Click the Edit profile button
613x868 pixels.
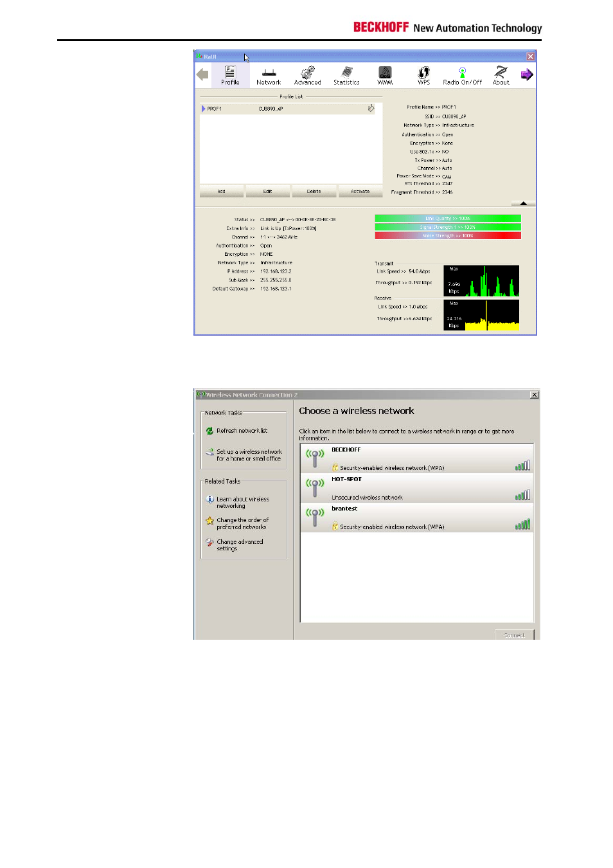(x=267, y=191)
